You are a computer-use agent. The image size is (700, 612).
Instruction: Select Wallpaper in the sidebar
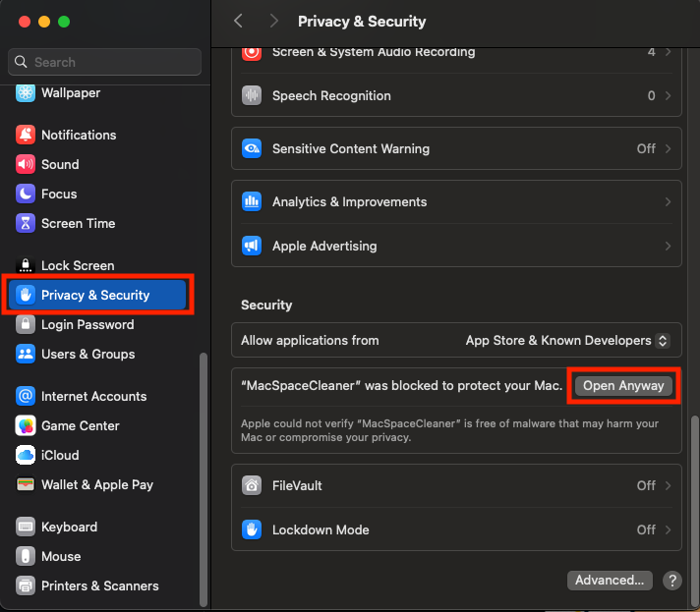[97, 92]
